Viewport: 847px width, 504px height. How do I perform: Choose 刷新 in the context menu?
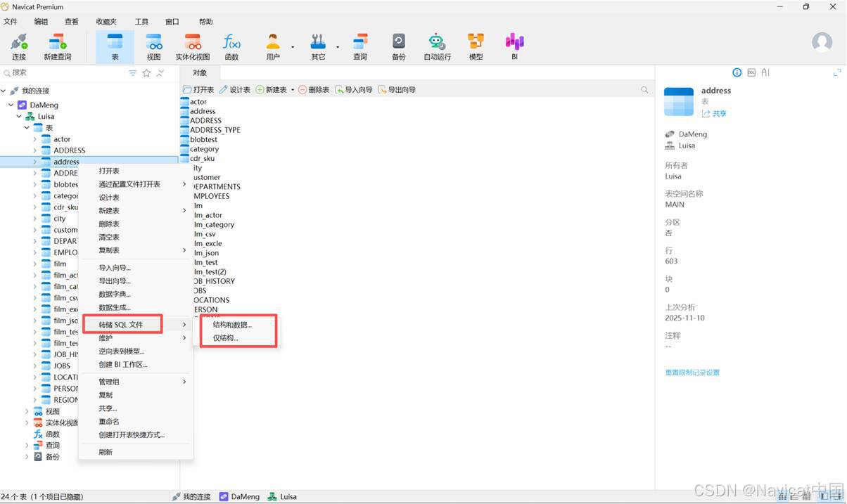coord(106,452)
